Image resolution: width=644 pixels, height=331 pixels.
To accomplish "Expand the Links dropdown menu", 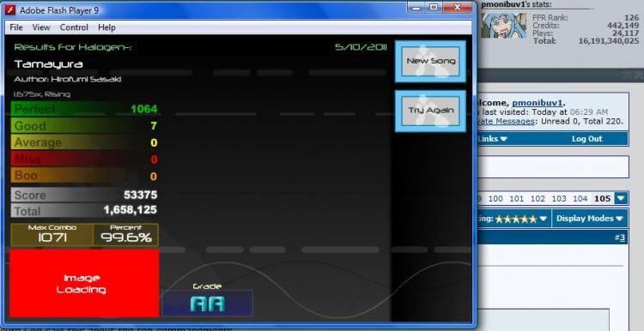I will (x=492, y=139).
